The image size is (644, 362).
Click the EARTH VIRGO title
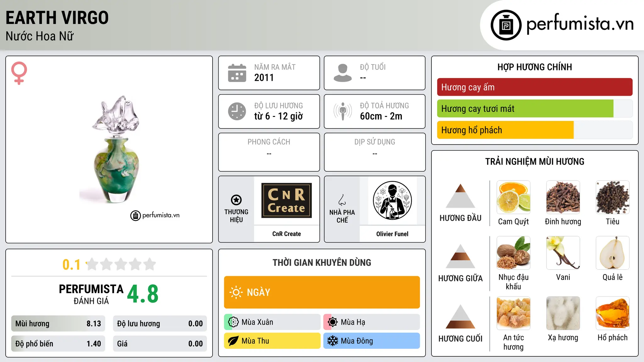point(57,18)
